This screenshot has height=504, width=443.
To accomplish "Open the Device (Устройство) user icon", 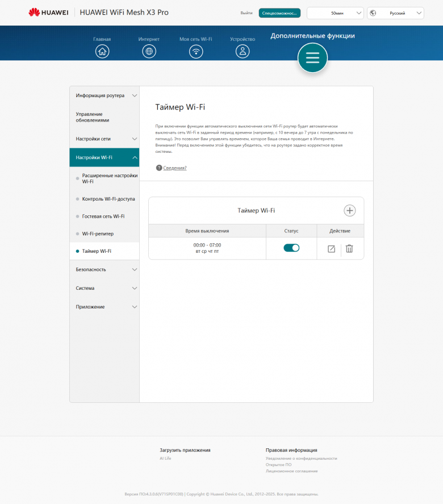I will [x=243, y=52].
